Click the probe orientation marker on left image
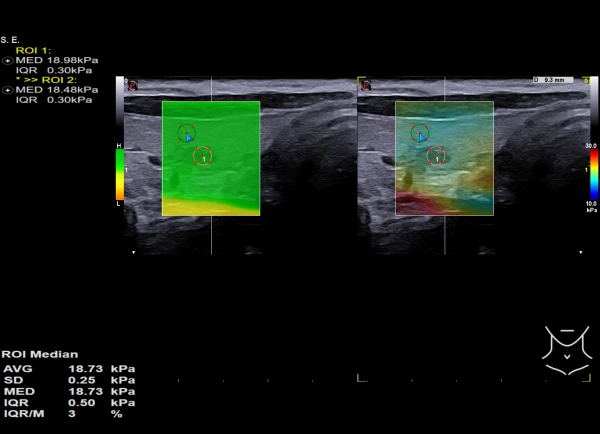This screenshot has height=434, width=600. click(131, 85)
